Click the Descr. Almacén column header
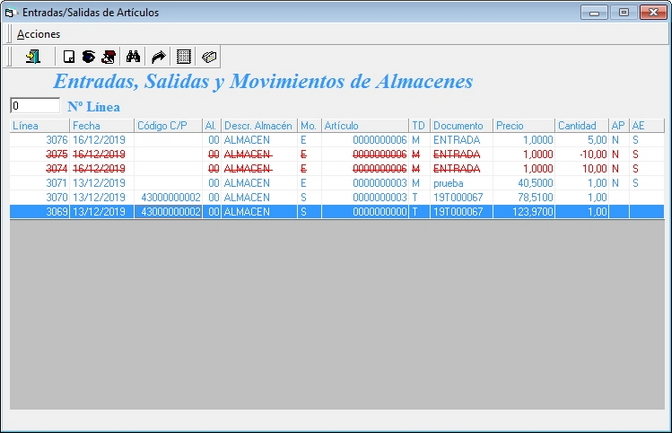The width and height of the screenshot is (672, 433). (259, 126)
